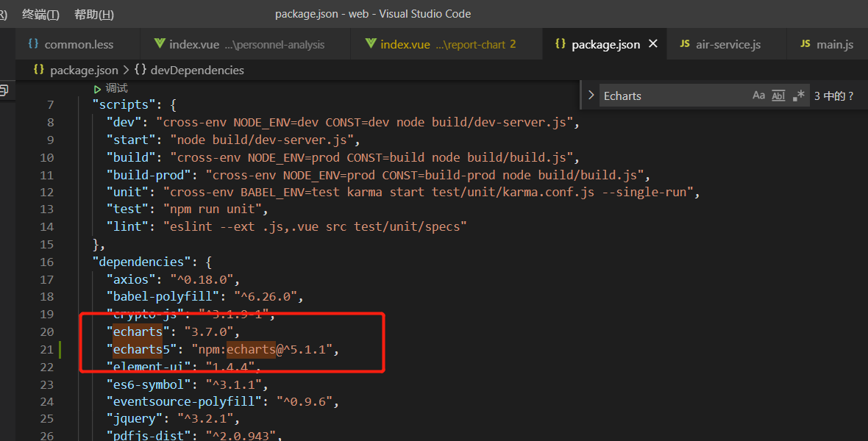Click the "echarts5" key on line 21
This screenshot has width=868, height=441.
tap(142, 350)
